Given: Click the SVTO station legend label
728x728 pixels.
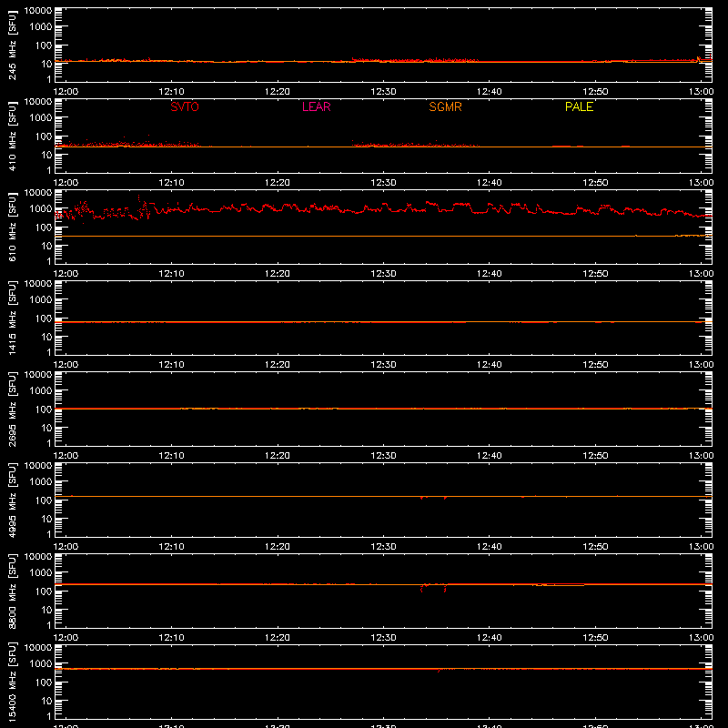Looking at the screenshot, I should click(x=185, y=106).
